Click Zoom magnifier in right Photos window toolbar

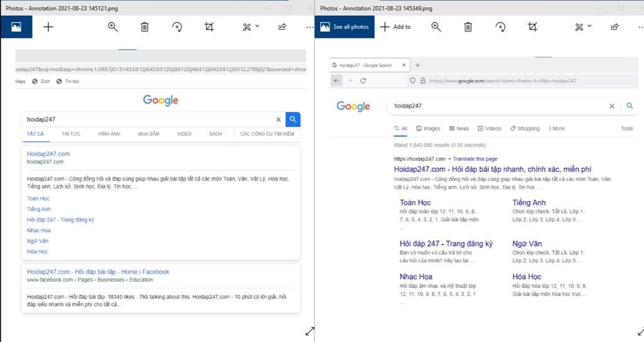[436, 27]
